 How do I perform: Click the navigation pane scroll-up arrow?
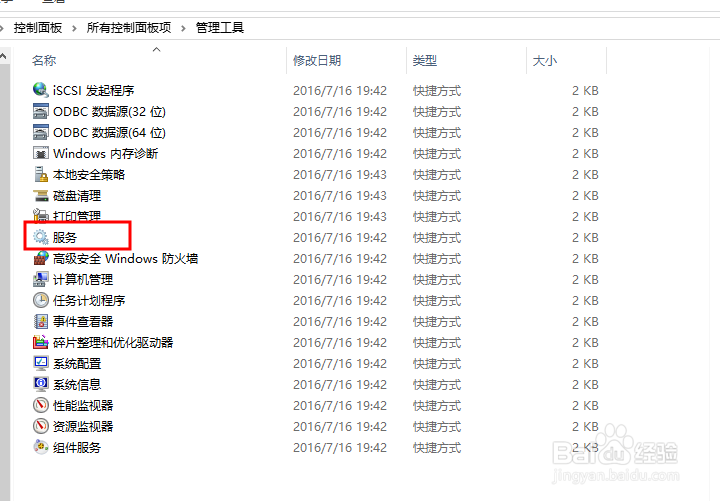[4, 56]
